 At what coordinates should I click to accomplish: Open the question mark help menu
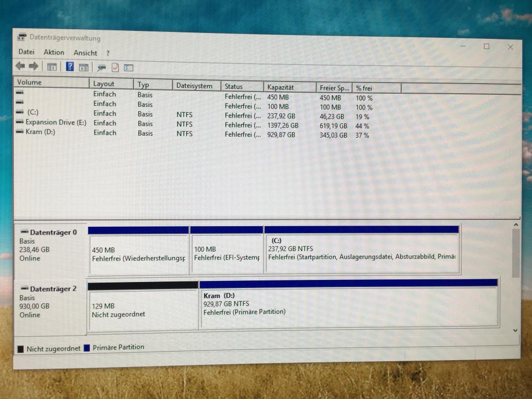tap(107, 54)
